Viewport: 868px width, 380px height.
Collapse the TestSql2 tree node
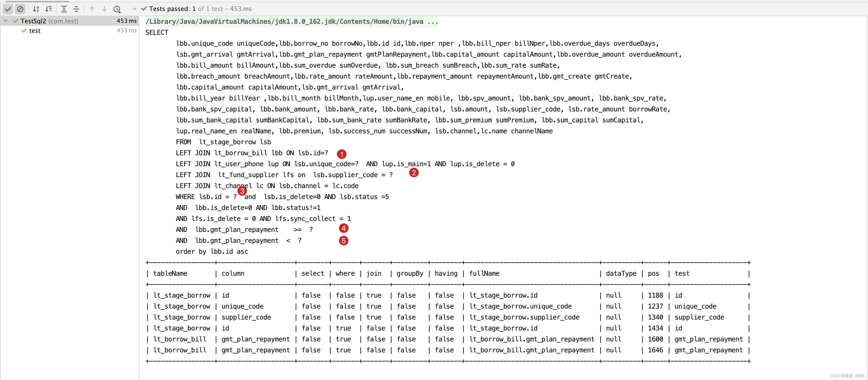pyautogui.click(x=6, y=21)
